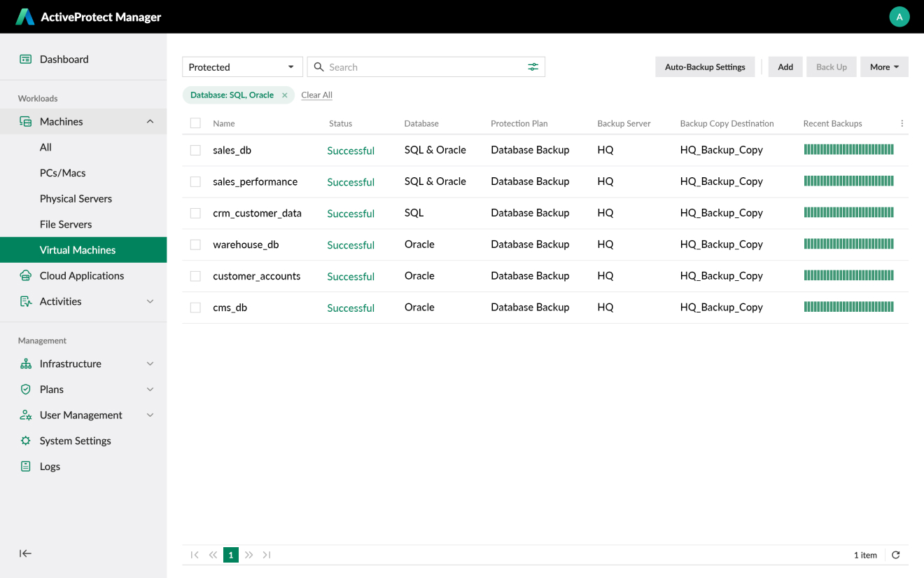Toggle the select-all header checkbox
924x578 pixels.
[195, 123]
